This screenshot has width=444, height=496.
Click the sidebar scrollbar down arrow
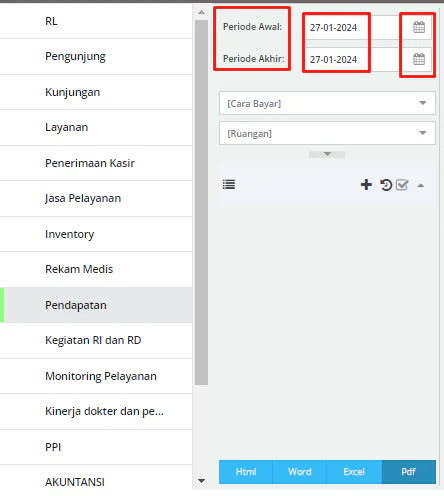(201, 481)
